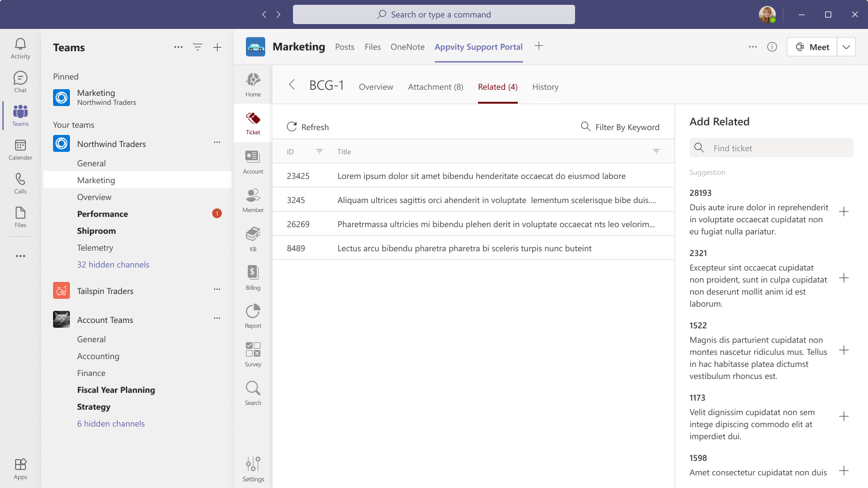Image resolution: width=868 pixels, height=488 pixels.
Task: Refresh the related tickets list
Action: pos(308,127)
